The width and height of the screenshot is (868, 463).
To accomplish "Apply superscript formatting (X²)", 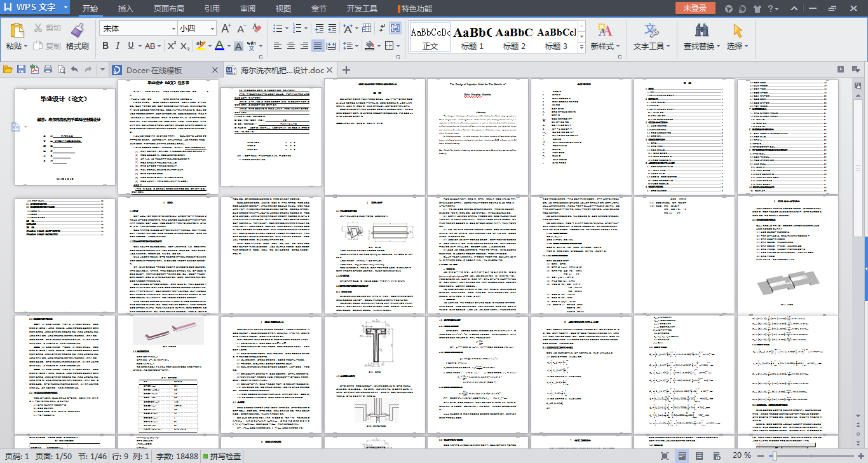I will 172,46.
